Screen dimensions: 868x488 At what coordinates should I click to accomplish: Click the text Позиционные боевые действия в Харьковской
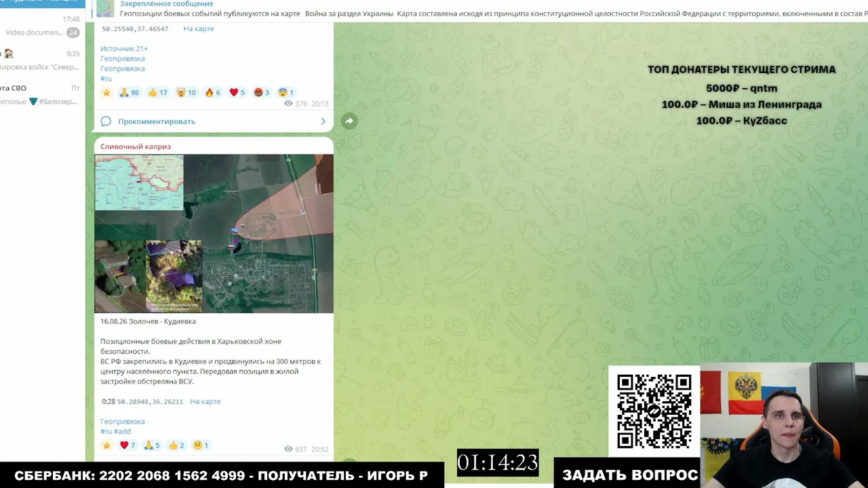click(191, 342)
